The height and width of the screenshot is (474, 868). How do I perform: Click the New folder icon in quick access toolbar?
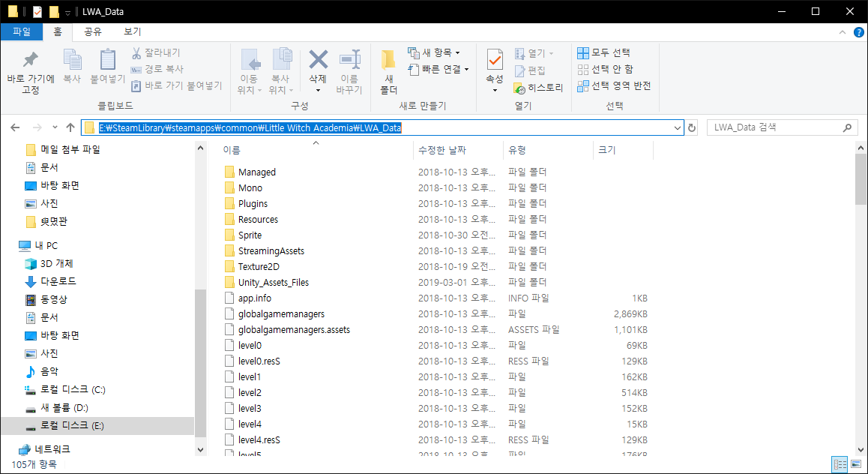tap(54, 12)
